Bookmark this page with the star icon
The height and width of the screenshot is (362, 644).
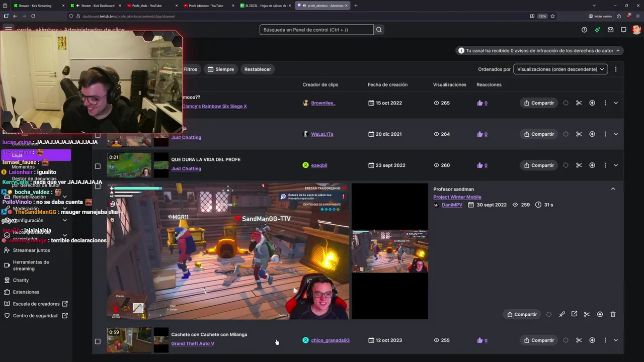tap(552, 16)
